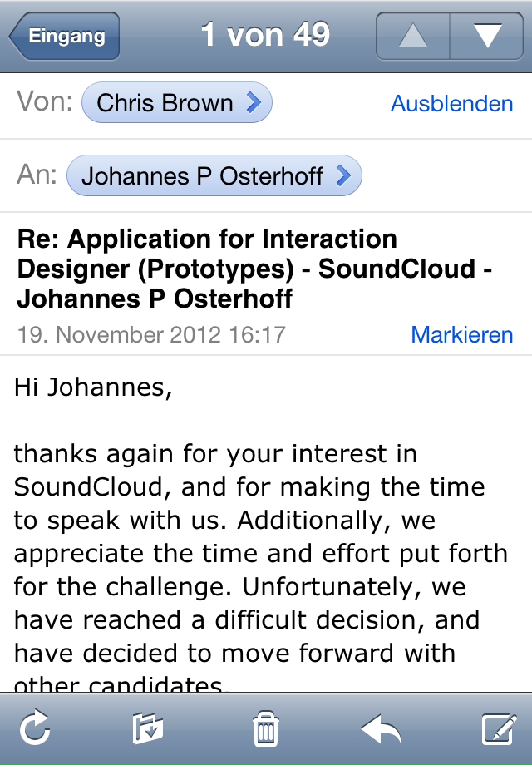Tap the reply arrow icon
This screenshot has width=532, height=765.
[382, 729]
